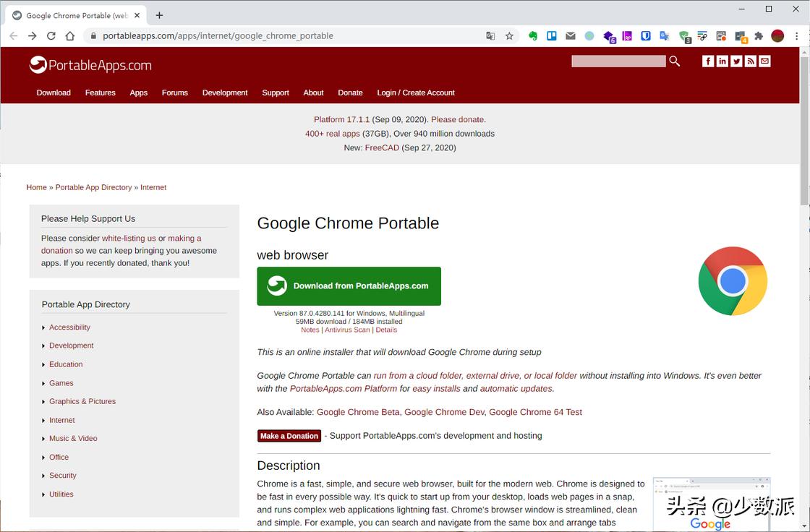Click the site search input field
810x532 pixels.
[618, 61]
